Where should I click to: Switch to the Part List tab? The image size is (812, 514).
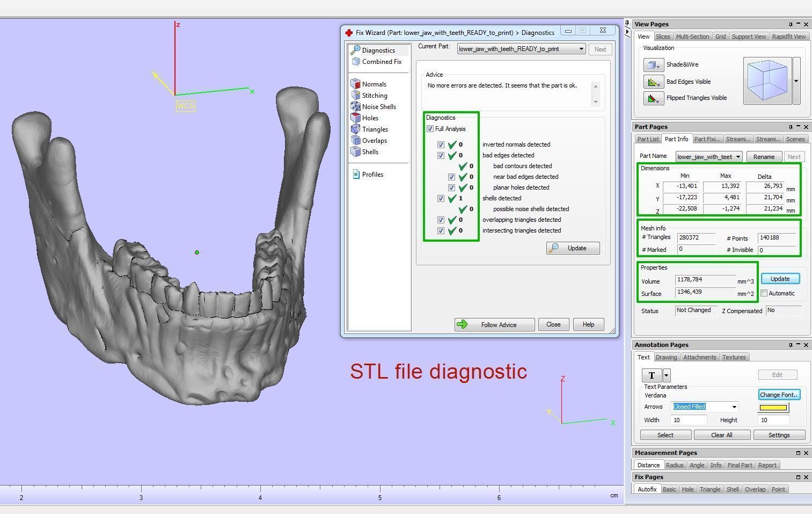coord(648,139)
